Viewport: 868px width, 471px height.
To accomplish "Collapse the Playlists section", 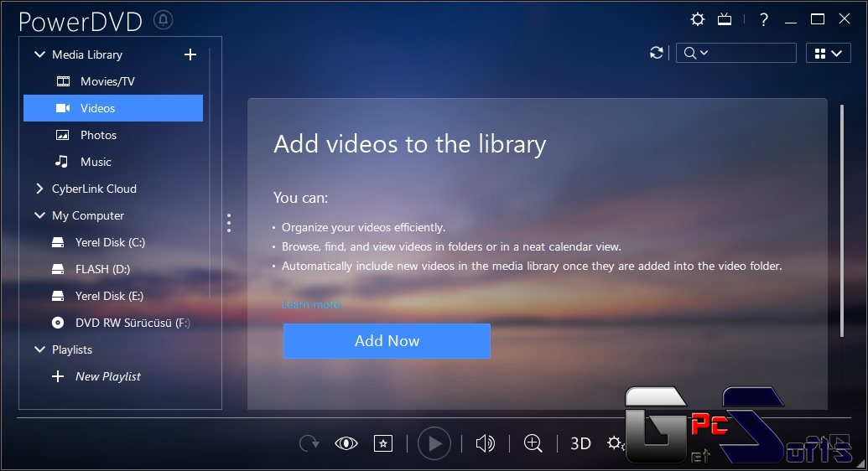I will 40,349.
